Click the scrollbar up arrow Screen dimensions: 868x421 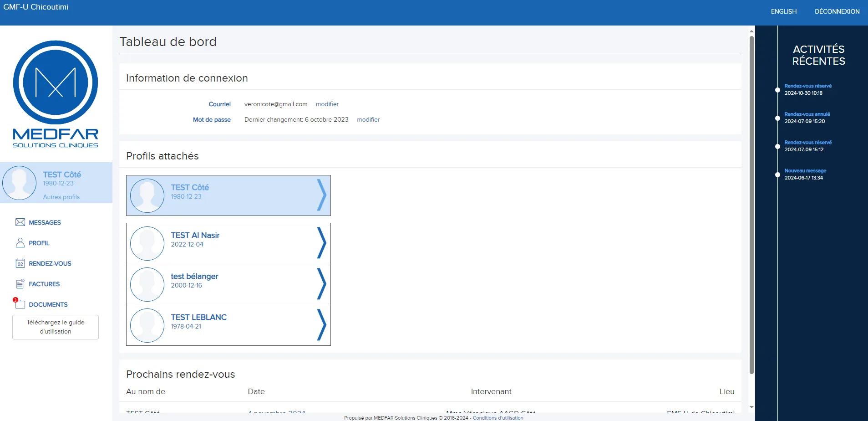pos(751,31)
